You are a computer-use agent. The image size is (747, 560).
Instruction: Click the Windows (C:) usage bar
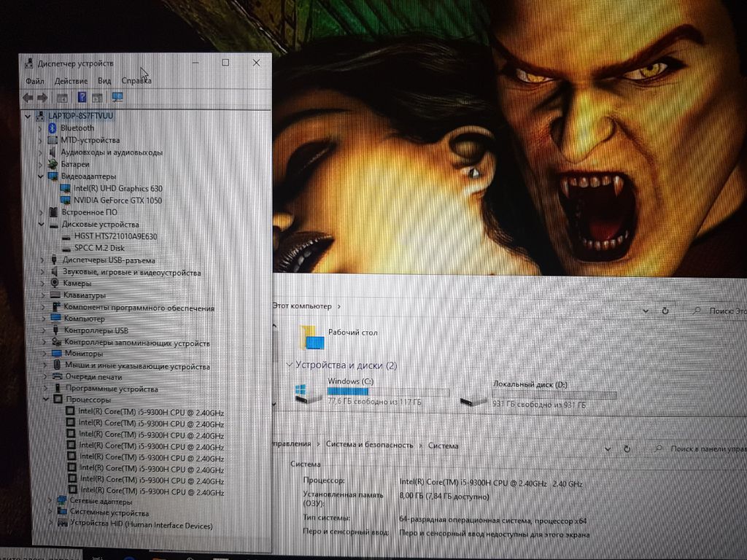click(388, 392)
